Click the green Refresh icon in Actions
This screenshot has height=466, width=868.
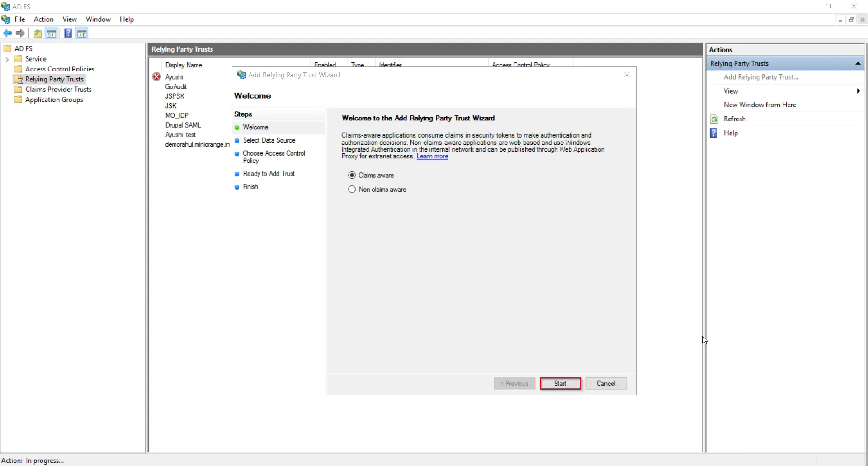click(714, 119)
